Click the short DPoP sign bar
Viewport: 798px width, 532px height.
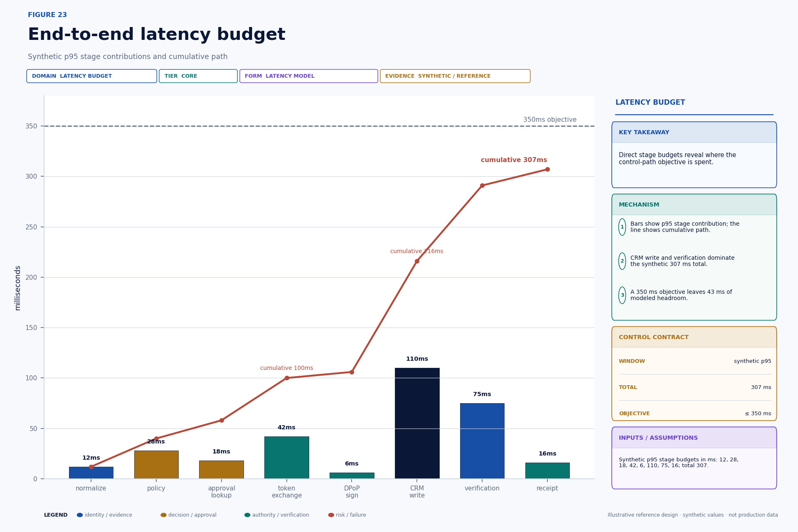(x=352, y=475)
